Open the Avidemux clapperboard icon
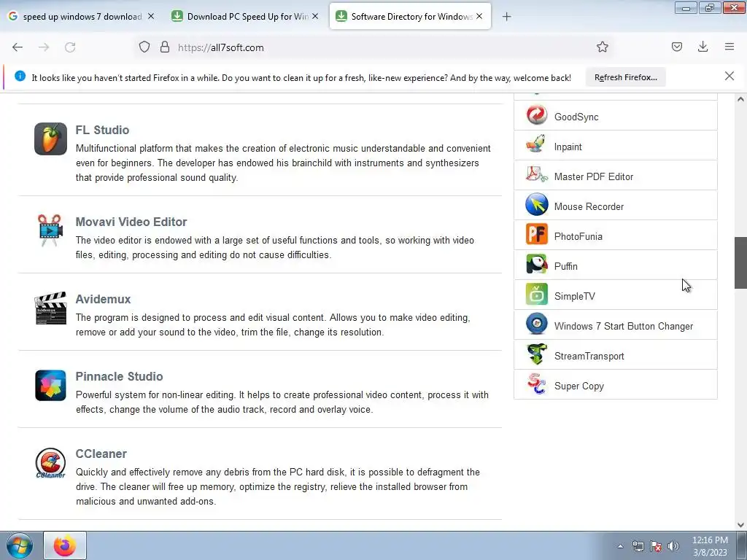This screenshot has height=560, width=747. click(50, 308)
